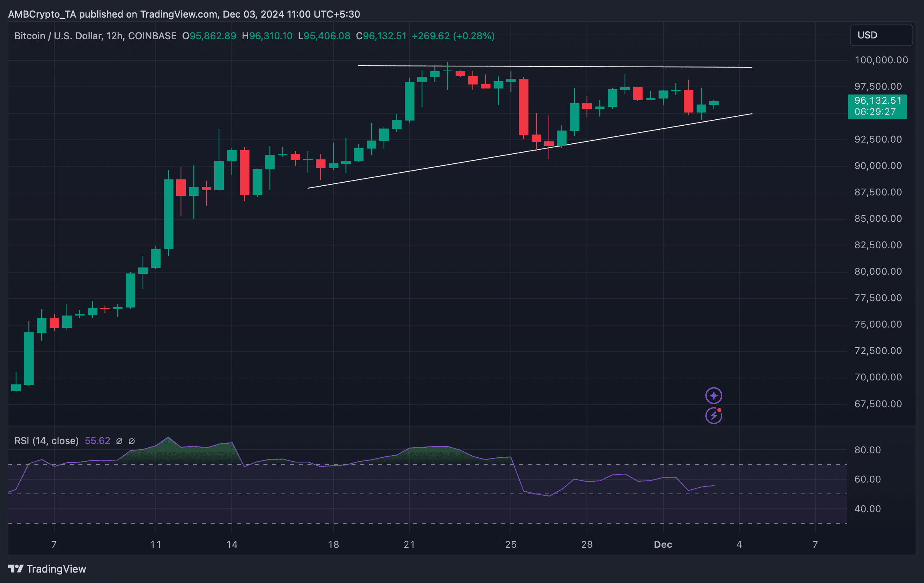Click the purple lightning bolt icon
924x583 pixels.
pos(713,416)
